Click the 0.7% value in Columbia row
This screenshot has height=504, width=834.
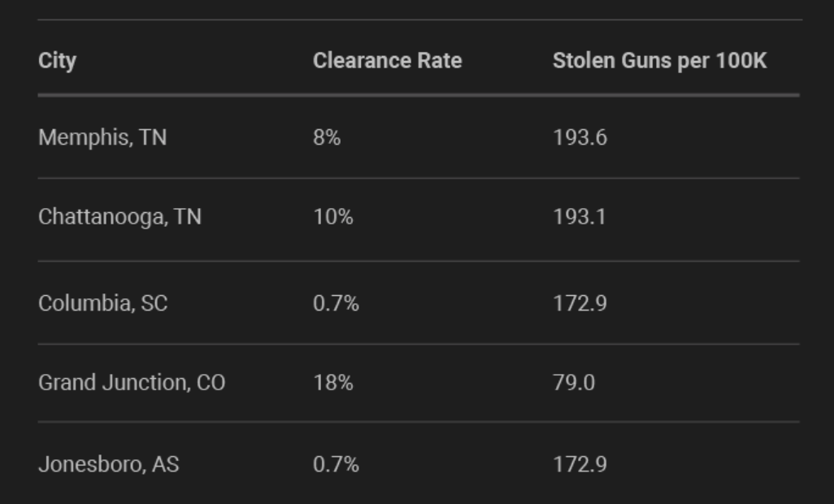click(x=336, y=303)
